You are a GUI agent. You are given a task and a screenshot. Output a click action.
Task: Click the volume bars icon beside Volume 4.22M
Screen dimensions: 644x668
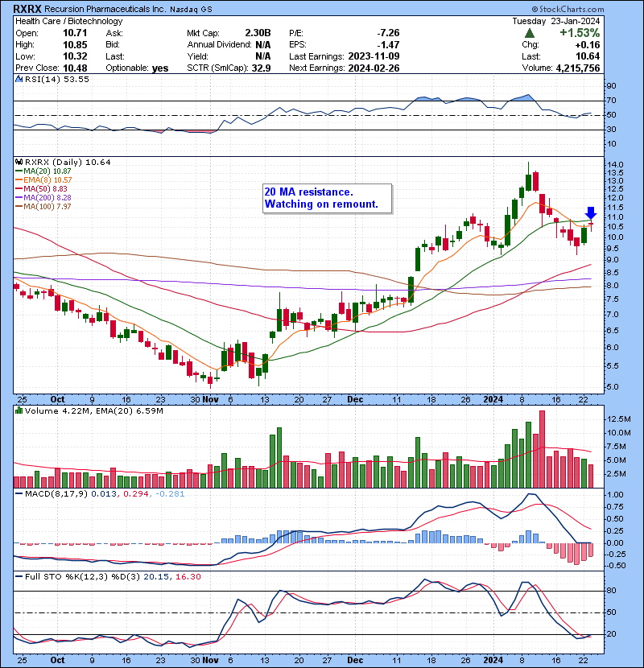coord(19,410)
